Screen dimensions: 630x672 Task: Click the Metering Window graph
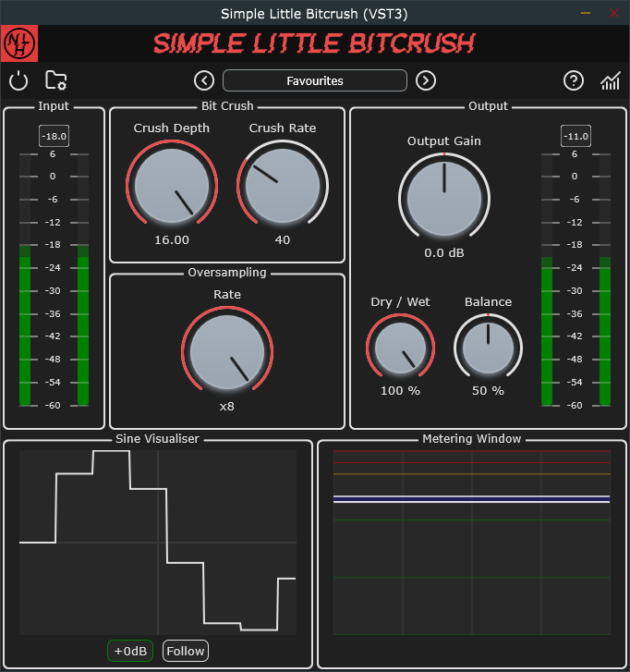click(x=471, y=543)
